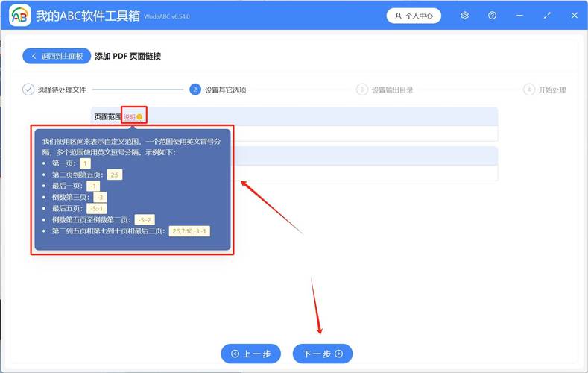Click the -5:-1 example for 最后五页

coord(96,209)
